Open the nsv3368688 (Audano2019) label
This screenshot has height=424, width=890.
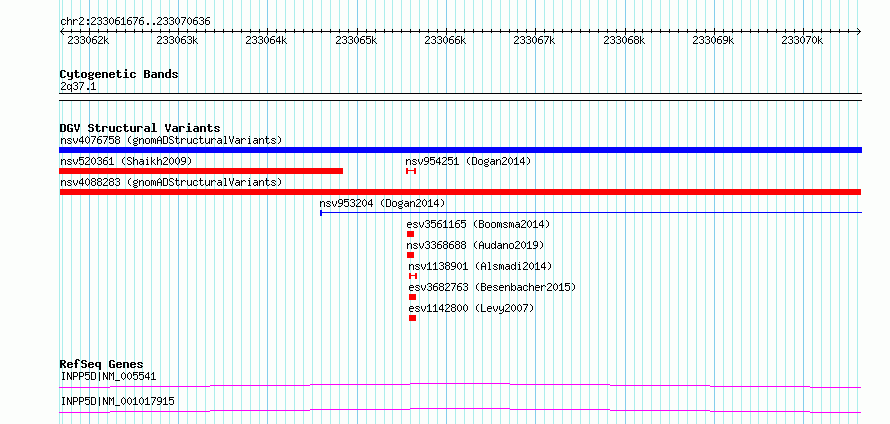[476, 245]
